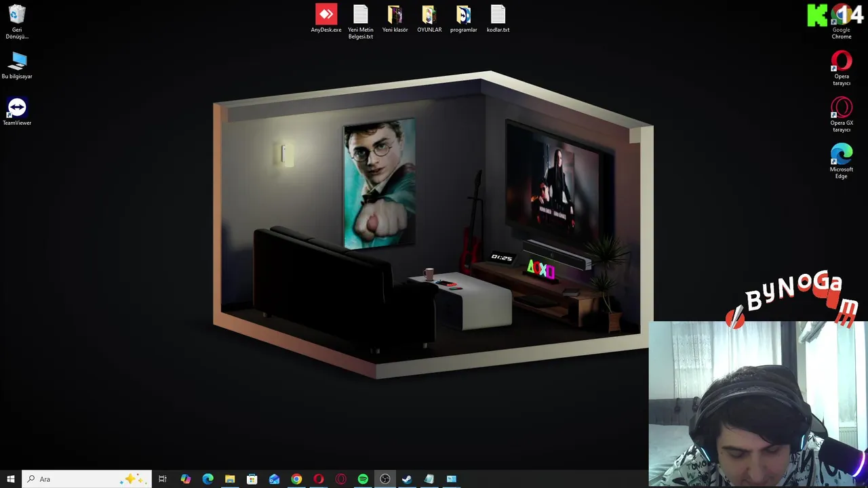Open the Yeni klasör folder

pos(395,19)
